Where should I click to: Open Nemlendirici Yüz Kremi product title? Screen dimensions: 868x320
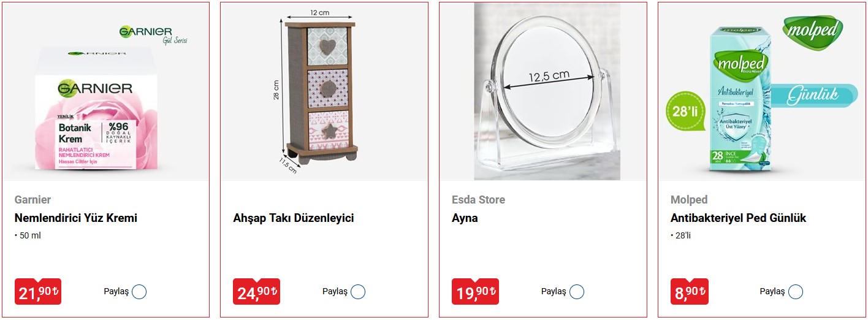75,218
